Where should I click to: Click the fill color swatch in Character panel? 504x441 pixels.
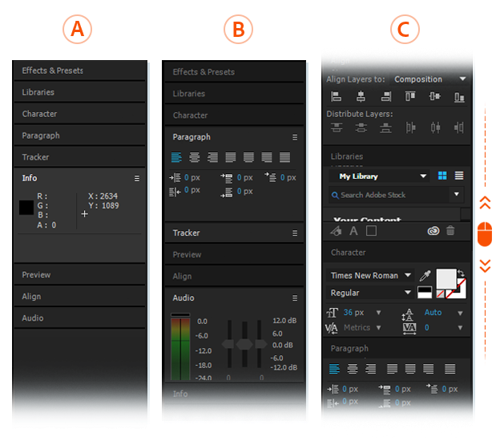[x=446, y=278]
